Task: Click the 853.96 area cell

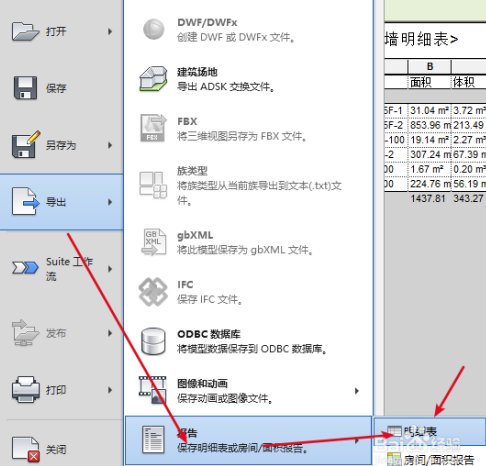Action: click(x=430, y=125)
